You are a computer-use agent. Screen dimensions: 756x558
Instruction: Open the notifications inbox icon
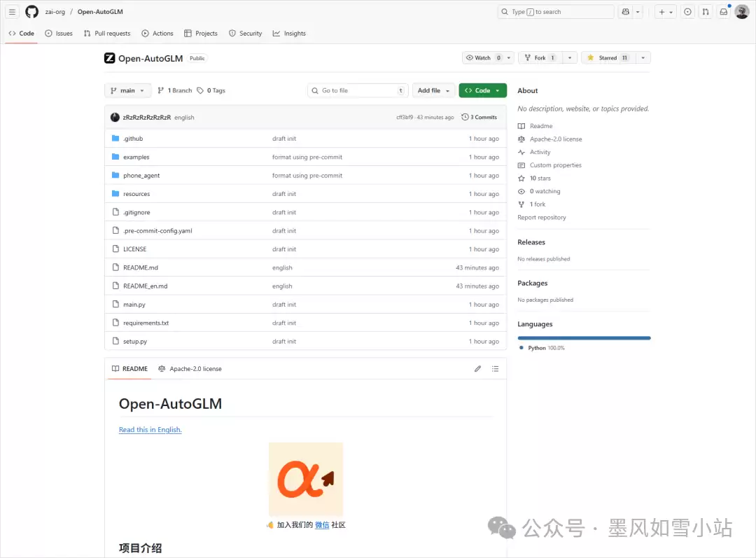tap(723, 12)
